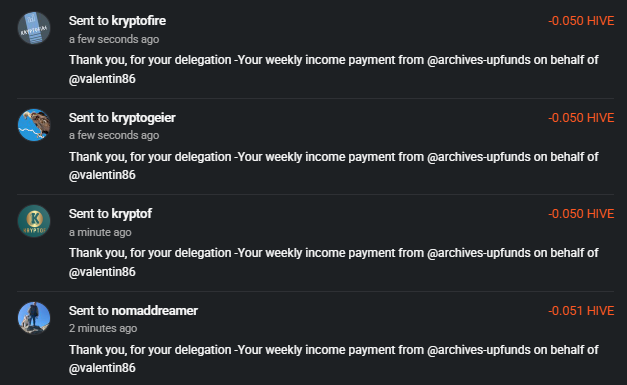Click the kryptof transfer memo text

[x=333, y=262]
